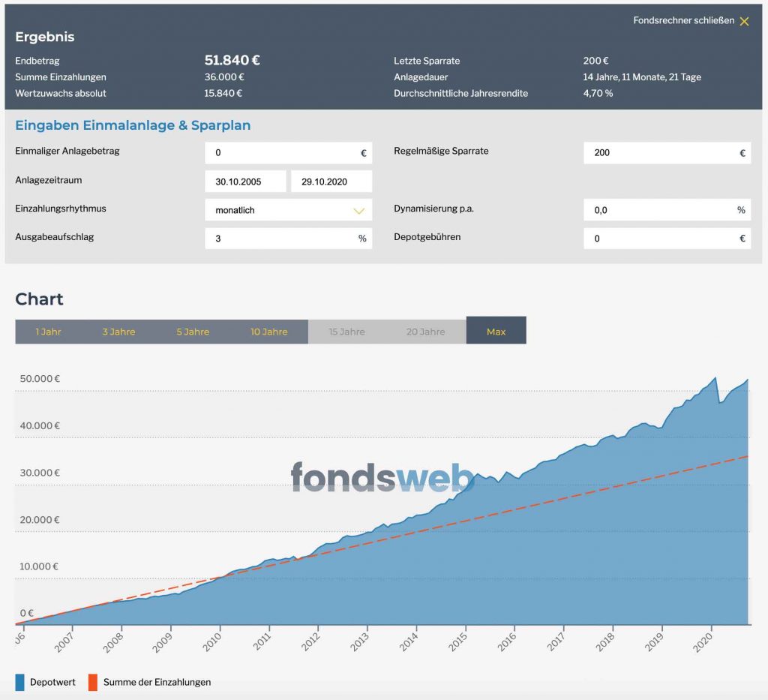Click the Wertzuwachs absolut value 15.840 €

coord(223,93)
